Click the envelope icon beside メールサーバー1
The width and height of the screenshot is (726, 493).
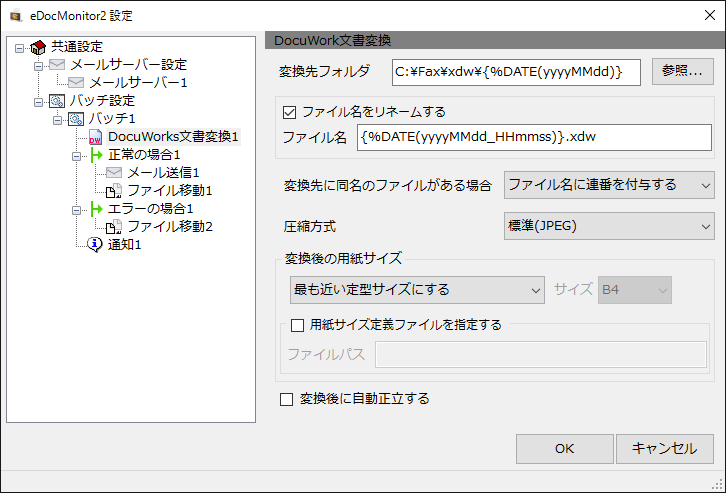[76, 82]
